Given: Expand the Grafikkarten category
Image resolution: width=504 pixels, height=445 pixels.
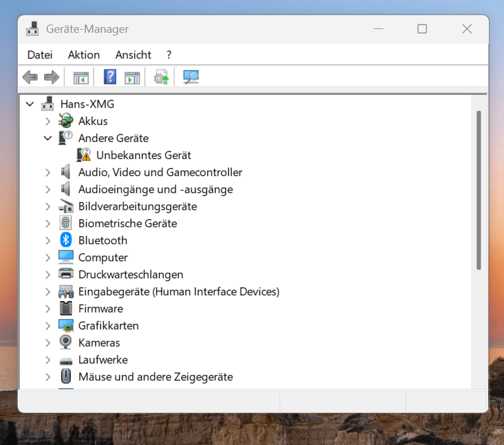Looking at the screenshot, I should [x=48, y=326].
